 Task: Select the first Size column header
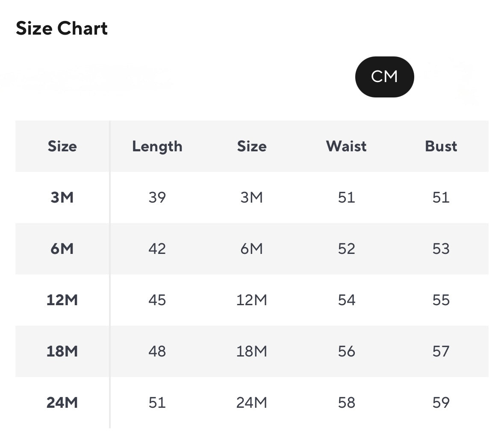click(x=62, y=146)
